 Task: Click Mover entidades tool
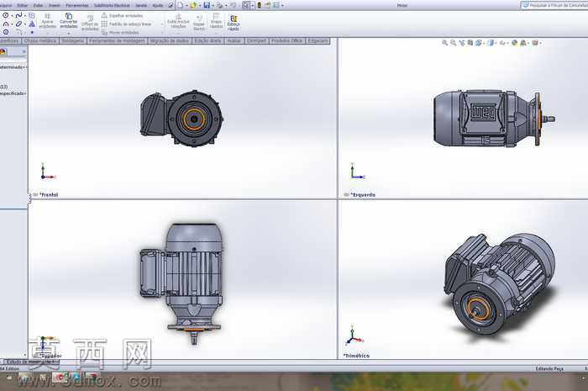[x=120, y=33]
